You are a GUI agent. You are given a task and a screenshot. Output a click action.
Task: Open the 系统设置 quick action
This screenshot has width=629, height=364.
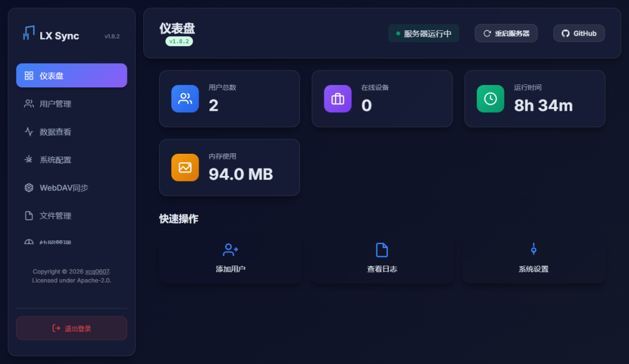click(533, 259)
